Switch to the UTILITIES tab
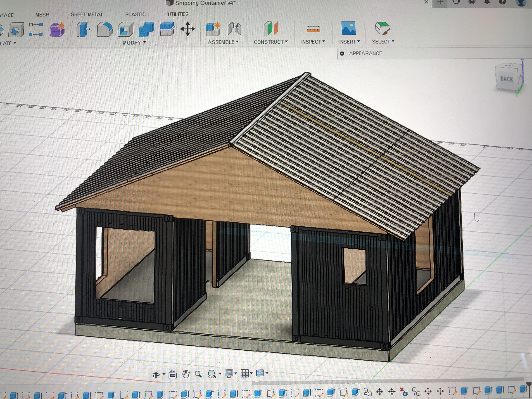532x399 pixels. 178,14
